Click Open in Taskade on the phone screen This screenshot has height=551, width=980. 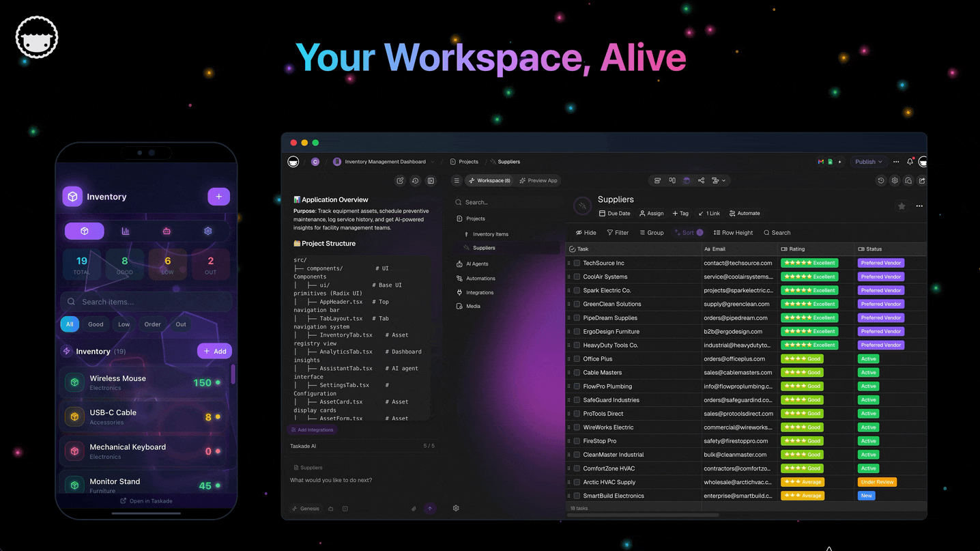click(x=146, y=500)
